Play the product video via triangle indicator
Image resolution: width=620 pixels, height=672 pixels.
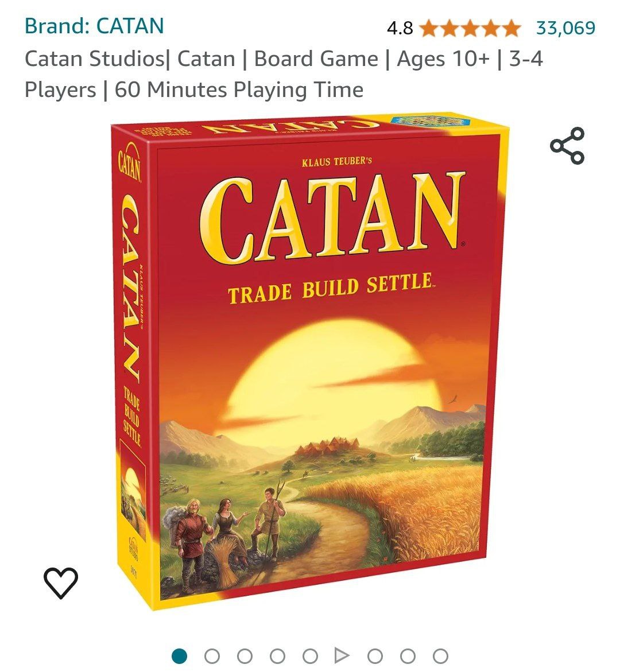pyautogui.click(x=342, y=655)
